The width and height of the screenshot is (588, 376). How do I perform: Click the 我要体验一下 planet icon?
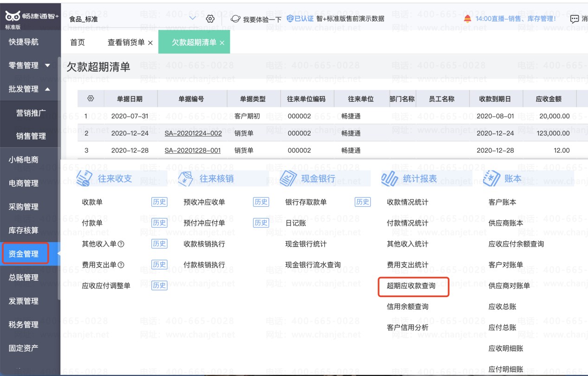pyautogui.click(x=235, y=19)
